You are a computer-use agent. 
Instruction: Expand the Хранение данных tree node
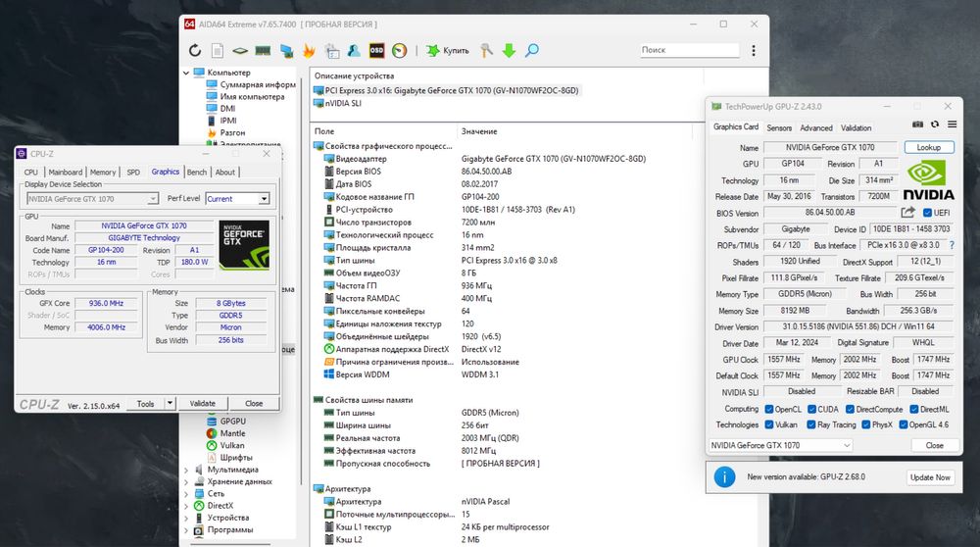coord(186,482)
